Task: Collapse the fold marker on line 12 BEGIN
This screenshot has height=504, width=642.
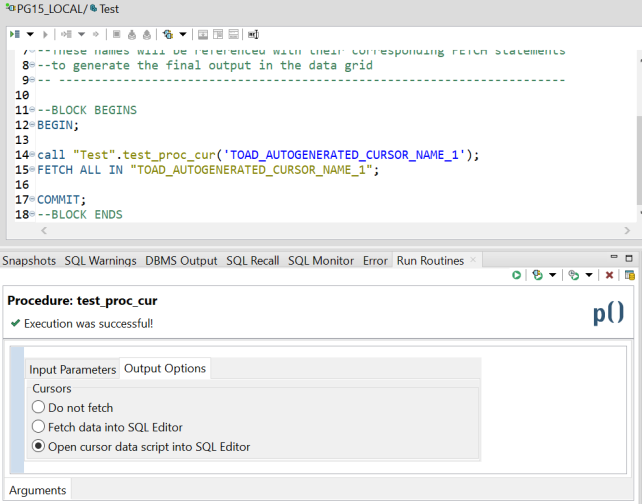Action: click(x=32, y=124)
